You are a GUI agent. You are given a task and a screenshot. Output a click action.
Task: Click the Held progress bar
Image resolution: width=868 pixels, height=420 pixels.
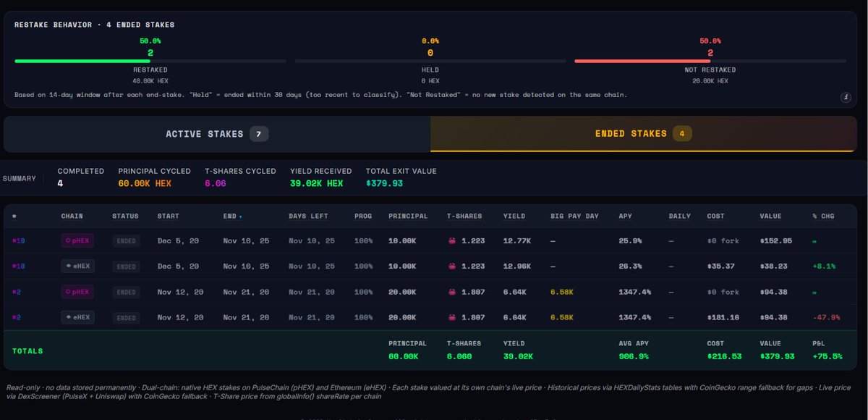point(430,61)
